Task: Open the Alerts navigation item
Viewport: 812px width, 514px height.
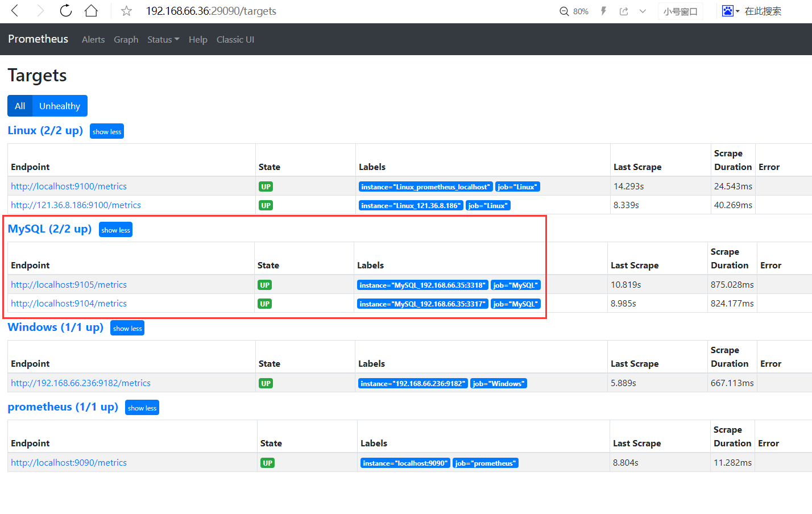Action: pyautogui.click(x=93, y=39)
